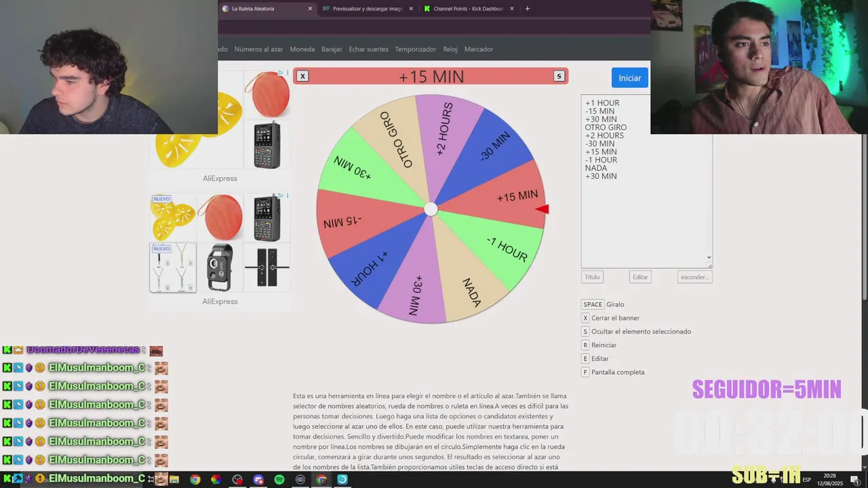Click the F key for Pantalla completa
The height and width of the screenshot is (488, 868).
(x=585, y=372)
